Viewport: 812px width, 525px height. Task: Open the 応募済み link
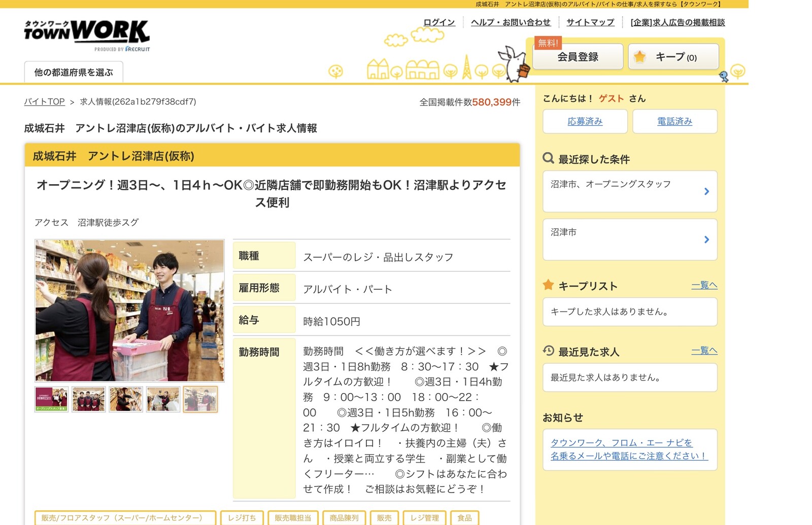[585, 121]
